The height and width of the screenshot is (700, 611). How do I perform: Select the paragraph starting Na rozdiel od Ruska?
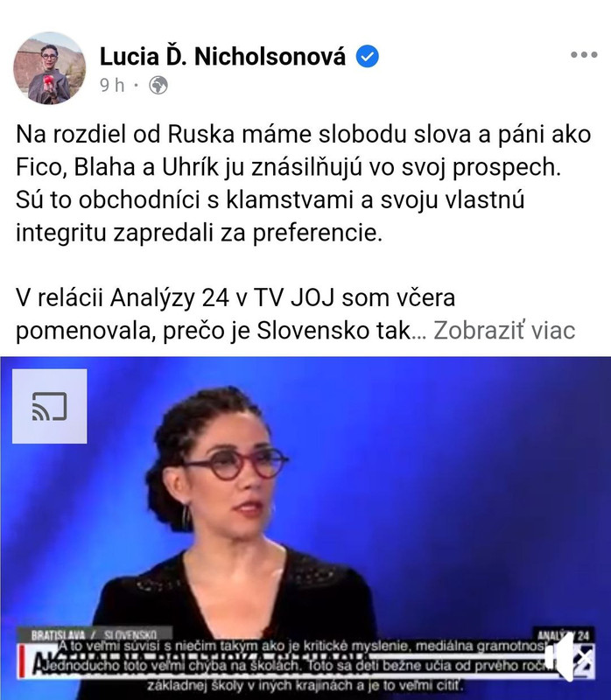(x=304, y=184)
